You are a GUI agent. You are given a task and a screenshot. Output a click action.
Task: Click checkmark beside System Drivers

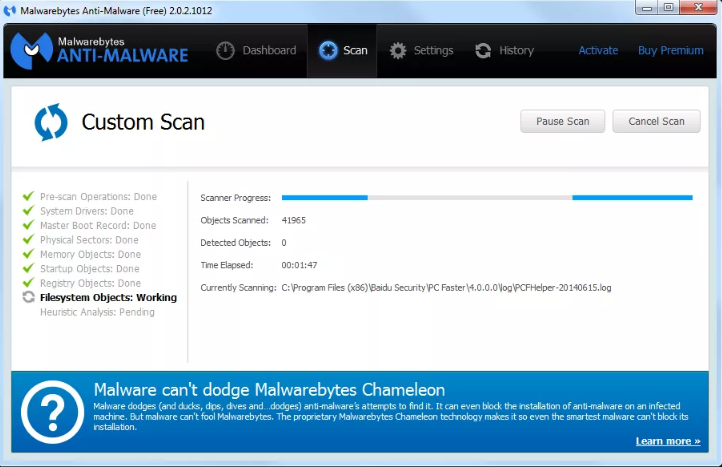tap(29, 210)
